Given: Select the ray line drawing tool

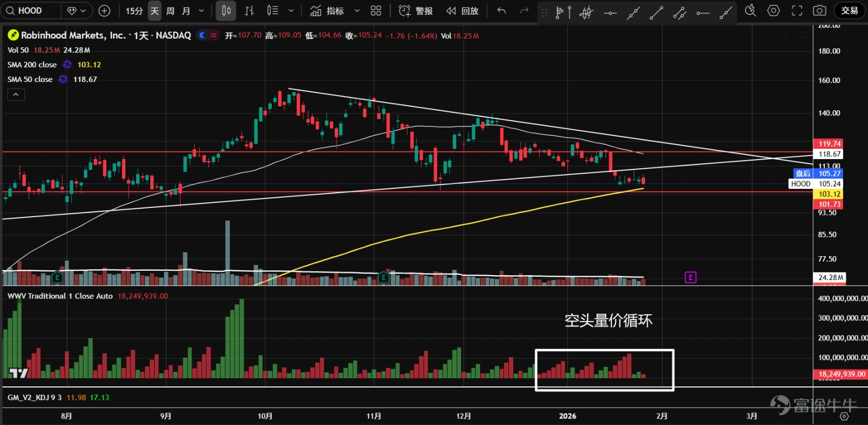Looking at the screenshot, I should point(725,12).
